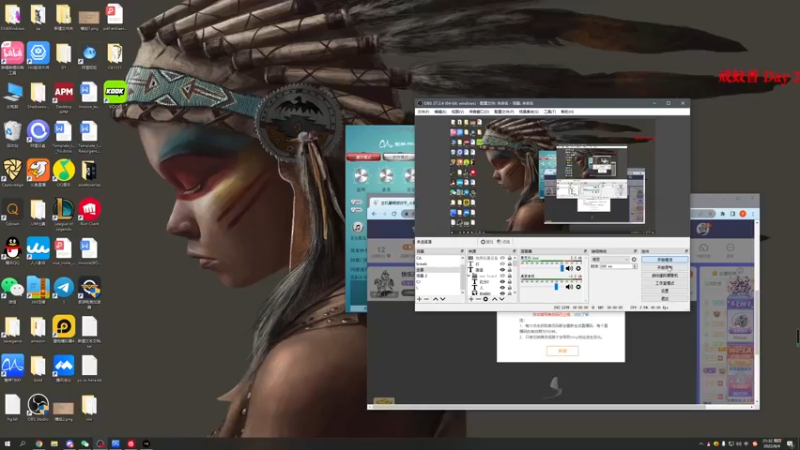
Task: Open the League of Legends desktop icon
Action: click(x=63, y=214)
